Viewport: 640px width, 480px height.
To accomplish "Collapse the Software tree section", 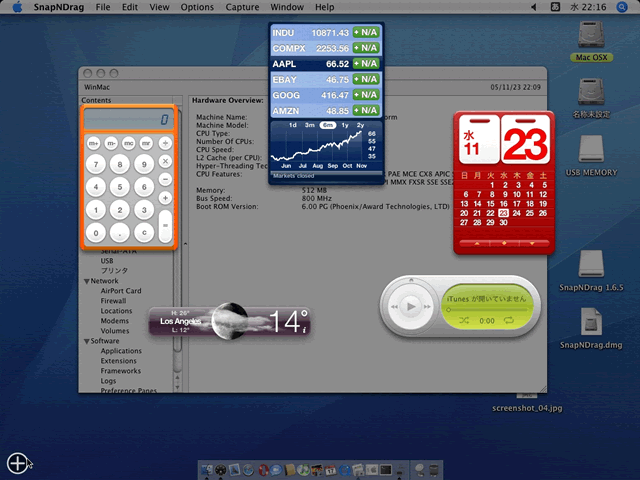I will point(87,341).
